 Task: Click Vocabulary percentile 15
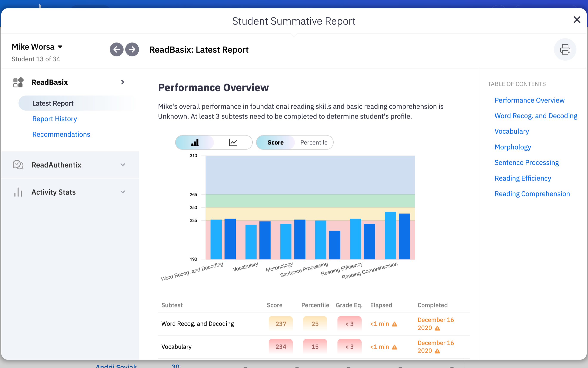tap(315, 347)
